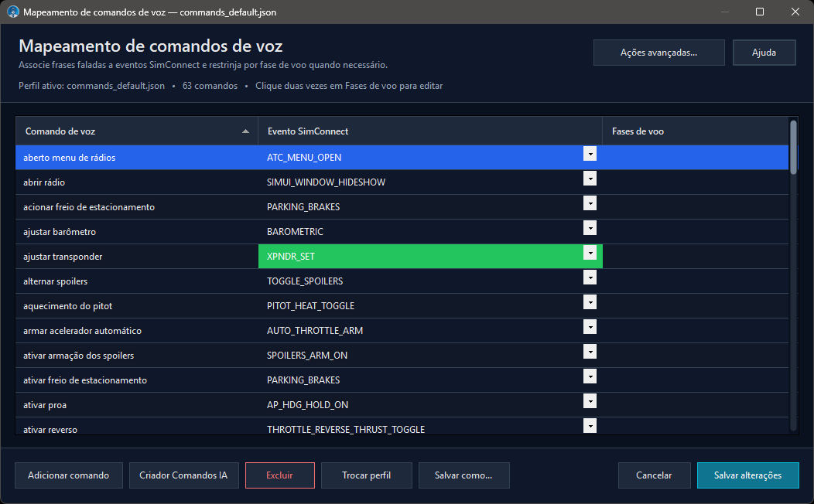814x504 pixels.
Task: Expand PITOT_HEAT_TOGGLE event dropdown
Action: click(590, 302)
